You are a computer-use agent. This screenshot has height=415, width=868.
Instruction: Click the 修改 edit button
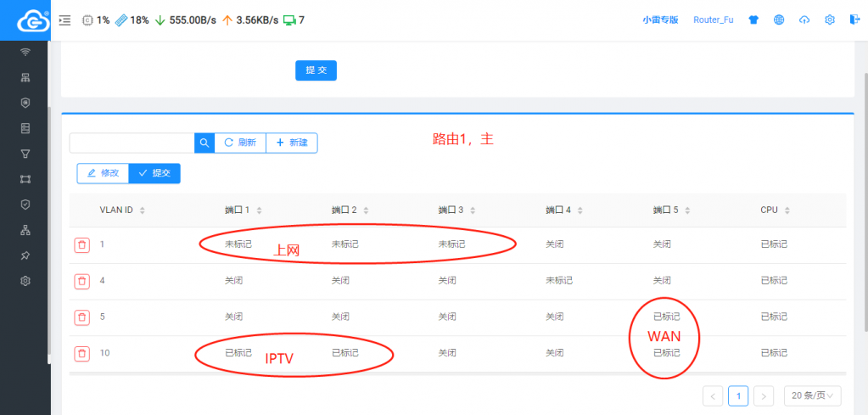pyautogui.click(x=103, y=173)
